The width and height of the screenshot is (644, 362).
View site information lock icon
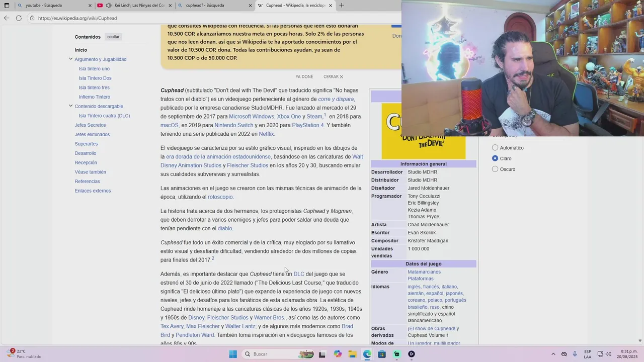point(32,18)
